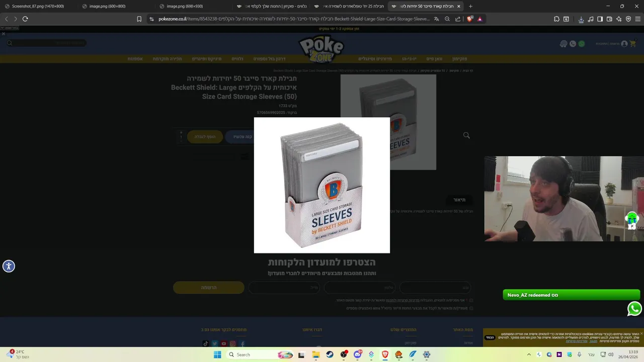Bookmark this page using the bookmark icon
This screenshot has width=644, height=362.
click(139, 19)
